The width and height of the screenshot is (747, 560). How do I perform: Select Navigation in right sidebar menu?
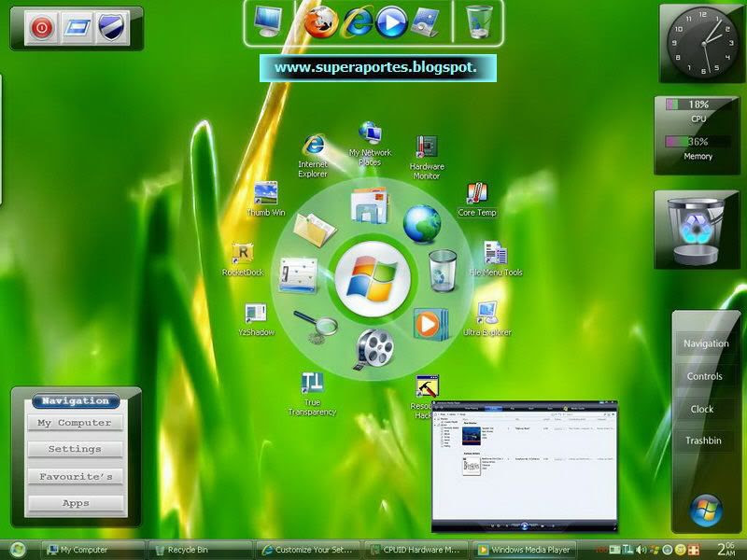click(706, 343)
